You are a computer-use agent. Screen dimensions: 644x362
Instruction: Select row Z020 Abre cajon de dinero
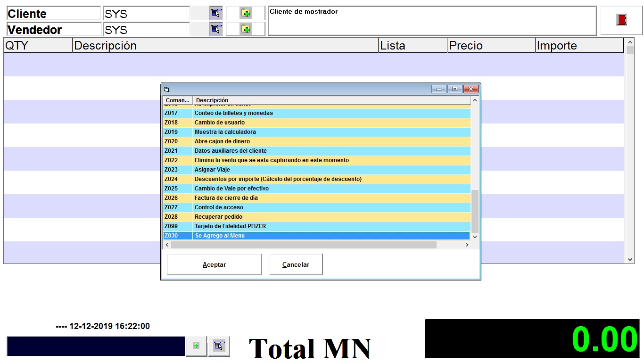(x=317, y=141)
